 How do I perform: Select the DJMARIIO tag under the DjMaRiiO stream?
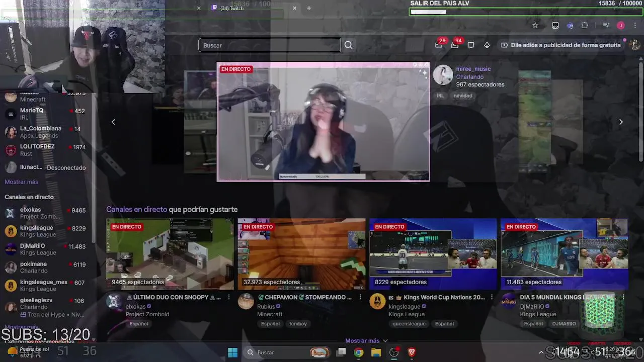pos(563,324)
